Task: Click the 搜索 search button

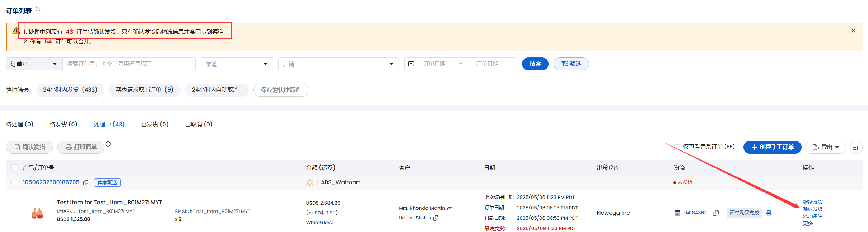Action: click(x=535, y=64)
